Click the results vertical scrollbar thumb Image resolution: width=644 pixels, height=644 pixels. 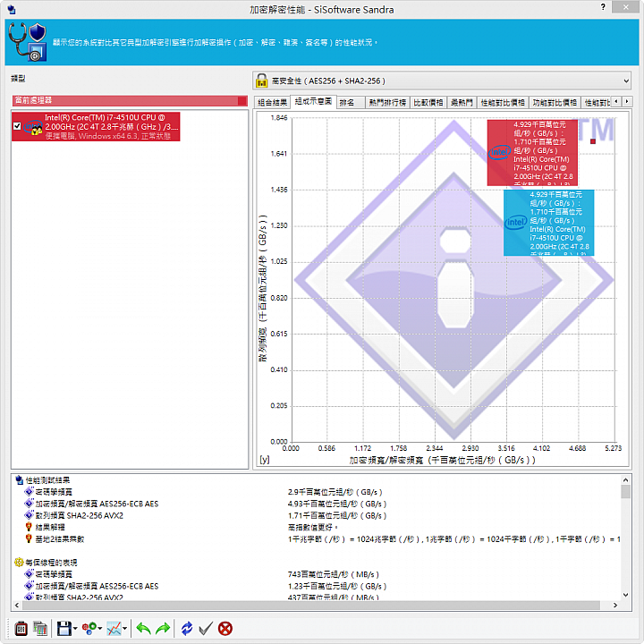pos(625,491)
